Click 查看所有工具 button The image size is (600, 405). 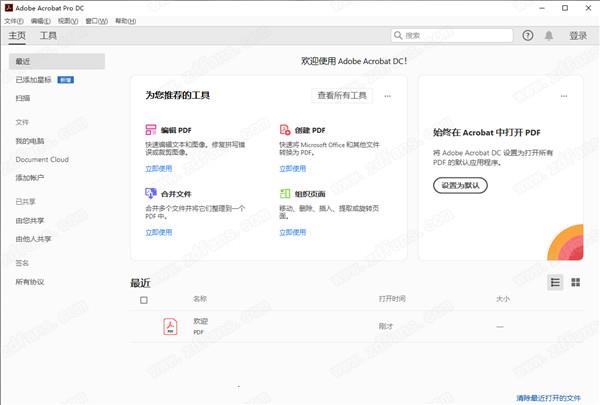click(x=342, y=96)
